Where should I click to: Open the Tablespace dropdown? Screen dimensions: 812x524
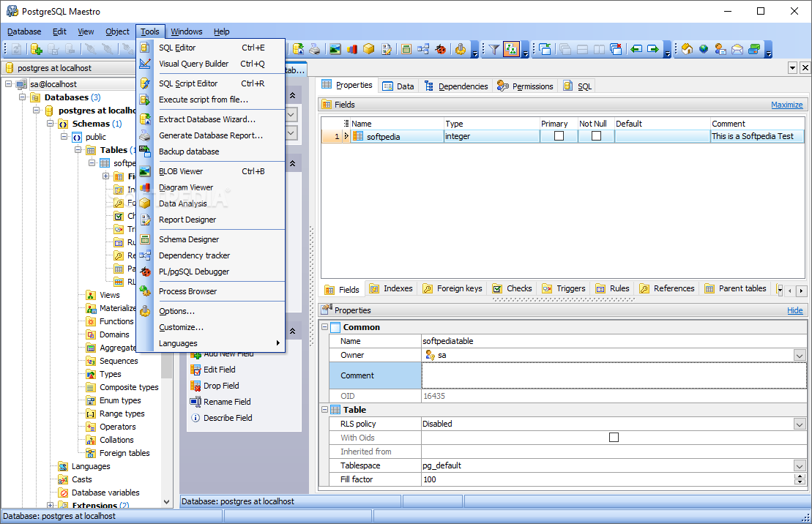click(800, 466)
